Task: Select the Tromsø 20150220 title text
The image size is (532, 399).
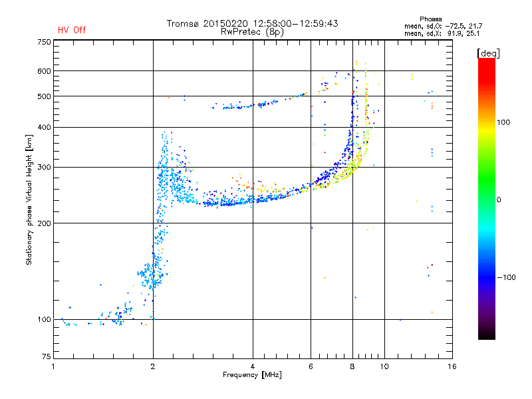Action: click(x=252, y=23)
